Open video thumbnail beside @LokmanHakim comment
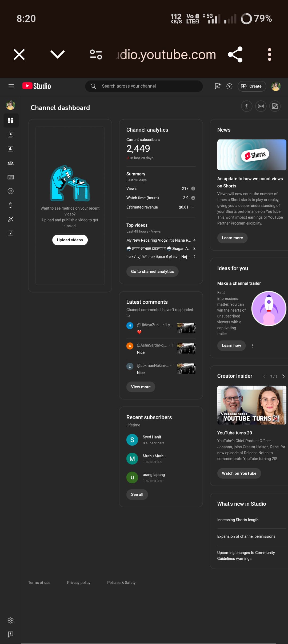 pyautogui.click(x=186, y=369)
